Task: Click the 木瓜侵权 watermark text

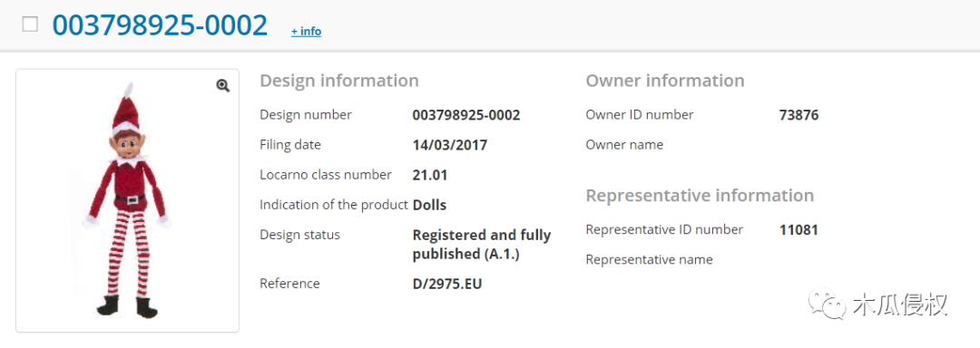Action: (x=900, y=304)
